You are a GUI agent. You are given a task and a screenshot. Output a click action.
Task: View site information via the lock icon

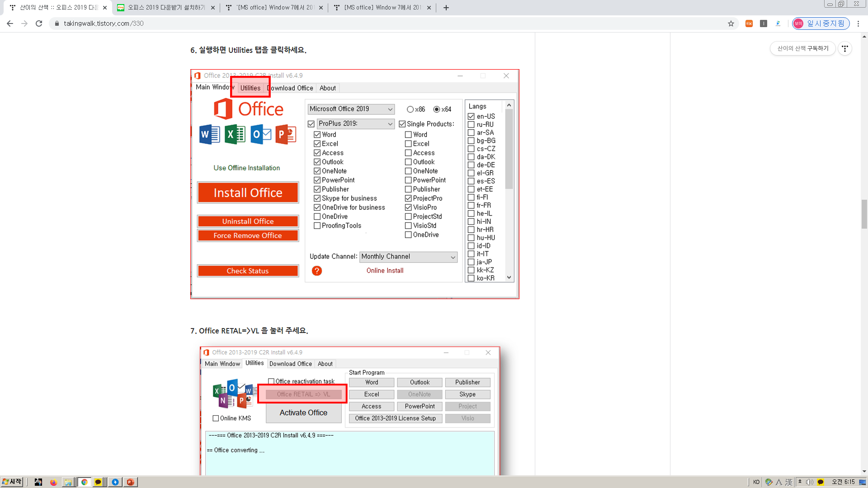click(x=57, y=23)
